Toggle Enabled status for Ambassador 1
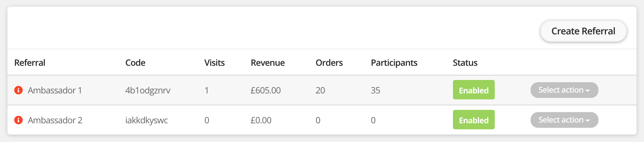644x142 pixels. point(473,90)
